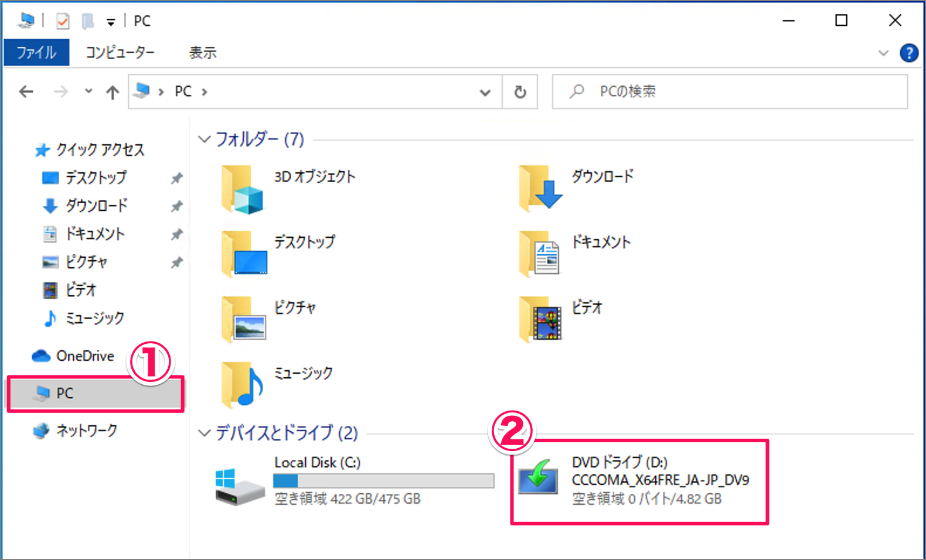Select the 3D オブジェクト folder icon
Screen dimensions: 926x560
[243, 189]
